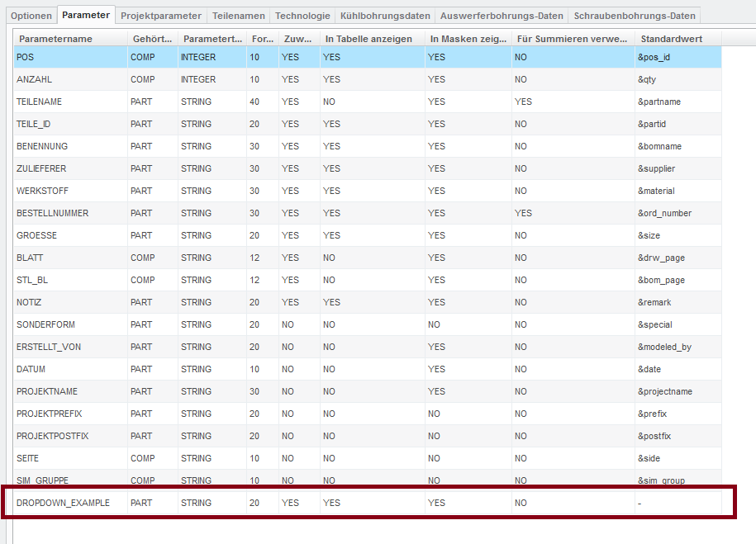Click the Zuw... column header
The height and width of the screenshot is (544, 756).
[299, 39]
